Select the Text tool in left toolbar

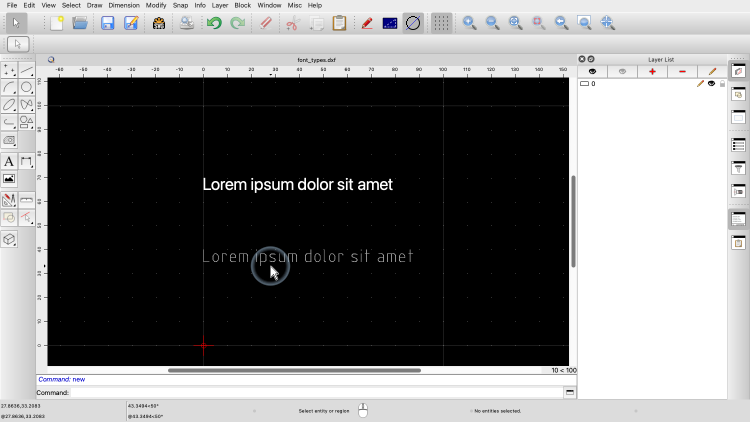[9, 161]
